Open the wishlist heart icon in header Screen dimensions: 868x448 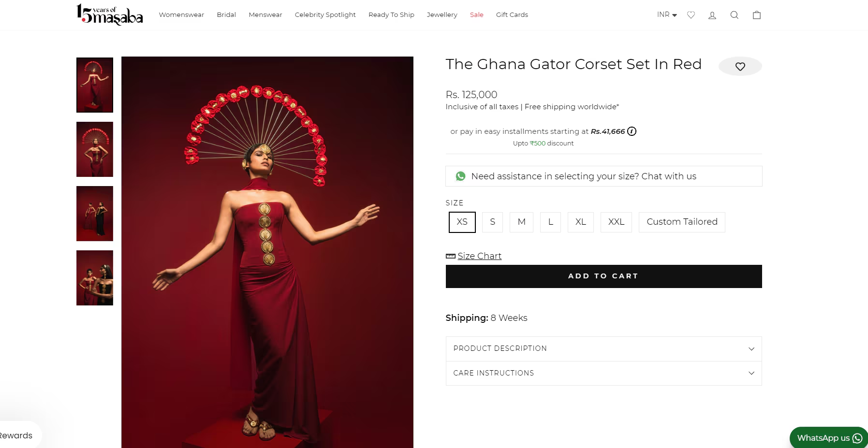pos(691,15)
